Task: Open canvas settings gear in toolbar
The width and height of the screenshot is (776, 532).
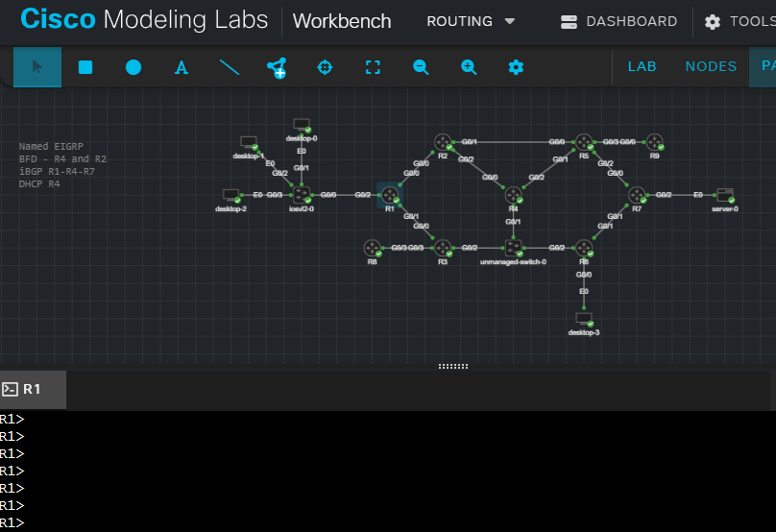Action: [516, 67]
